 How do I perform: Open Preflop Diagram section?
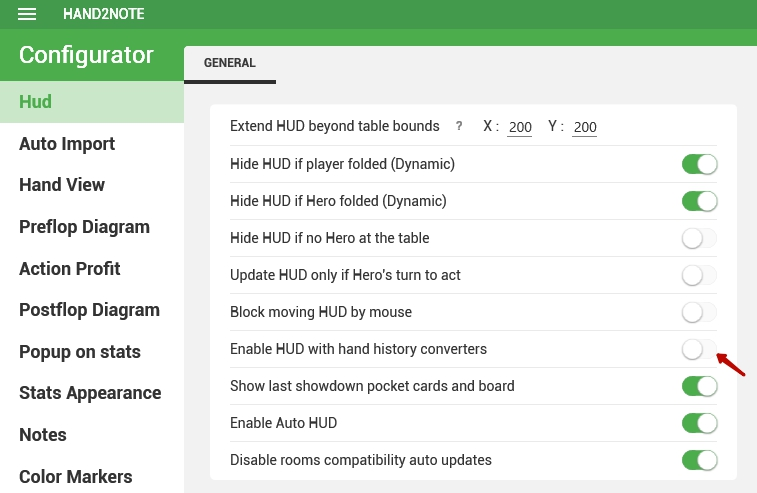[92, 227]
